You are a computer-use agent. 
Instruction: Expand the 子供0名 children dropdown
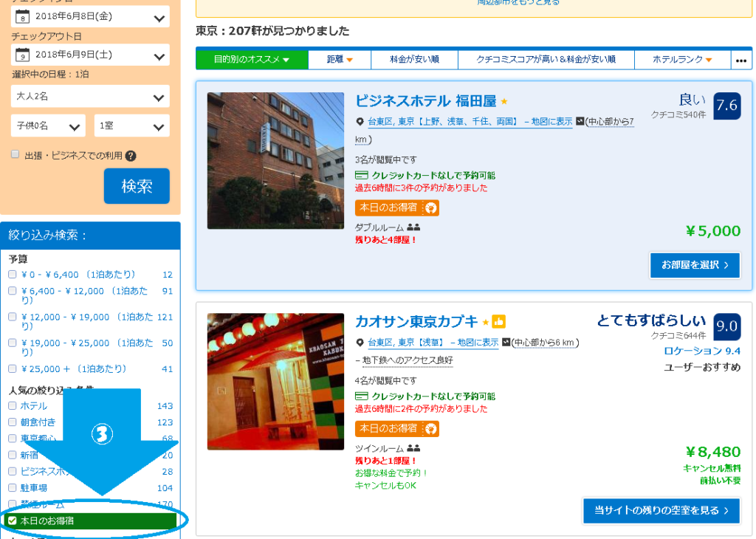coord(48,126)
